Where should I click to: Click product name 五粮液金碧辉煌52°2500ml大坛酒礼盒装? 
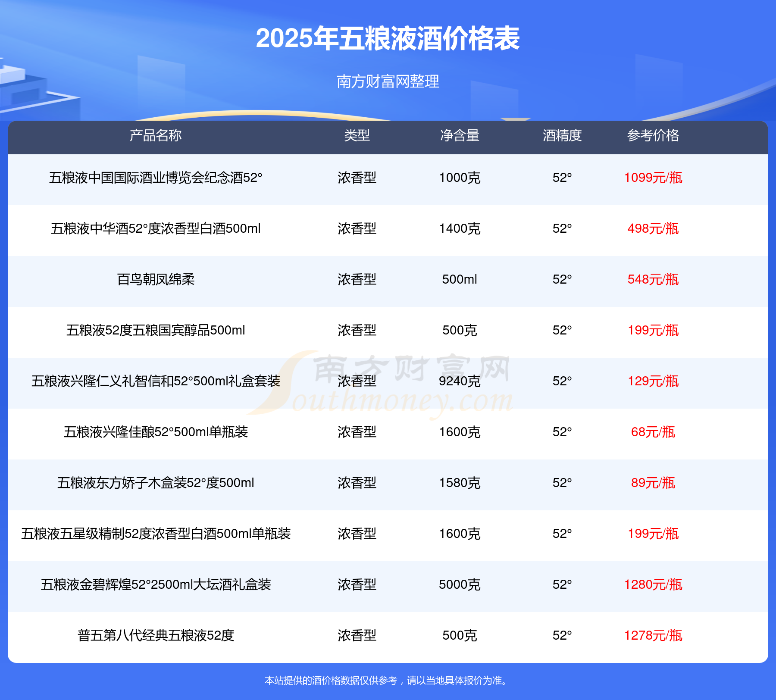[156, 584]
